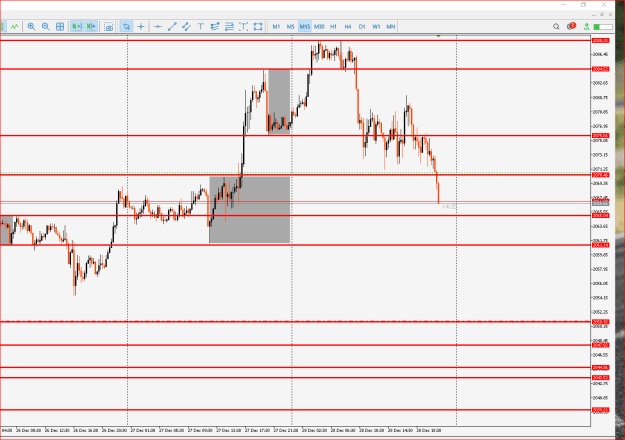Switch timeframe to M5
The width and height of the screenshot is (625, 440).
click(291, 27)
